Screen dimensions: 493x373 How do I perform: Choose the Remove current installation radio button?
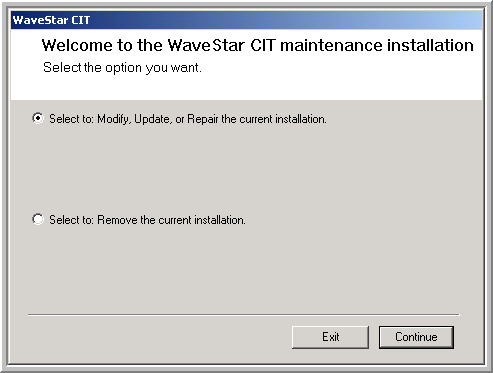pos(38,219)
